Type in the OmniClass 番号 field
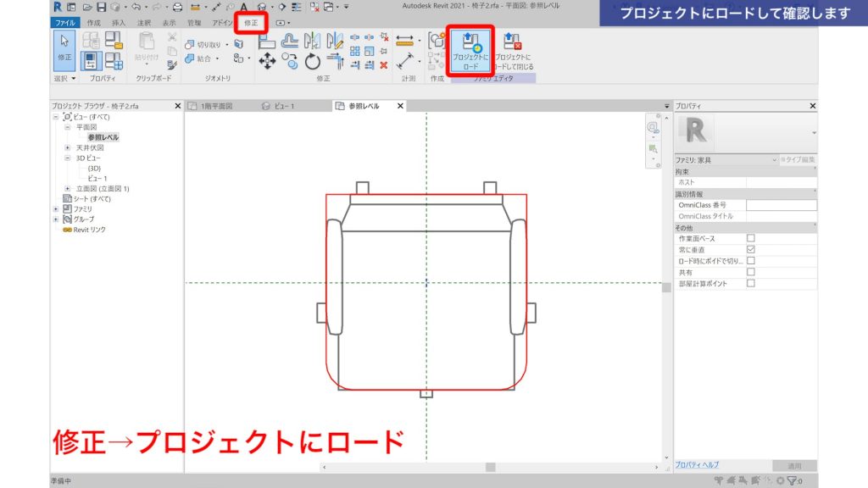Screen dimensions: 868x488 (780, 205)
